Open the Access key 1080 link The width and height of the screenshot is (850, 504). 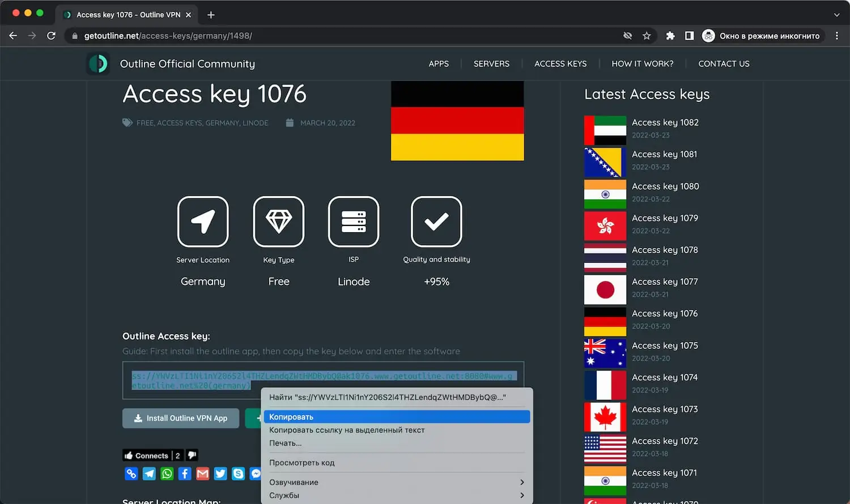pyautogui.click(x=665, y=186)
